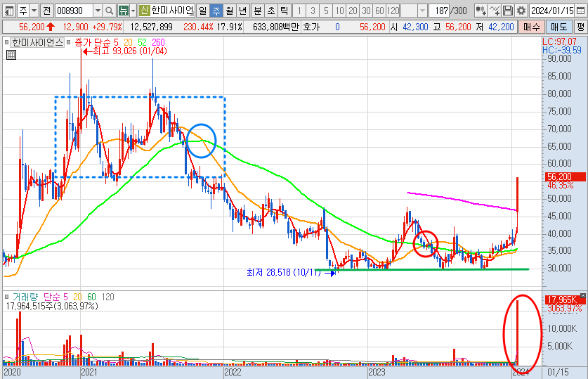
Task: Add line indicator icon with plus
Action: (495, 11)
